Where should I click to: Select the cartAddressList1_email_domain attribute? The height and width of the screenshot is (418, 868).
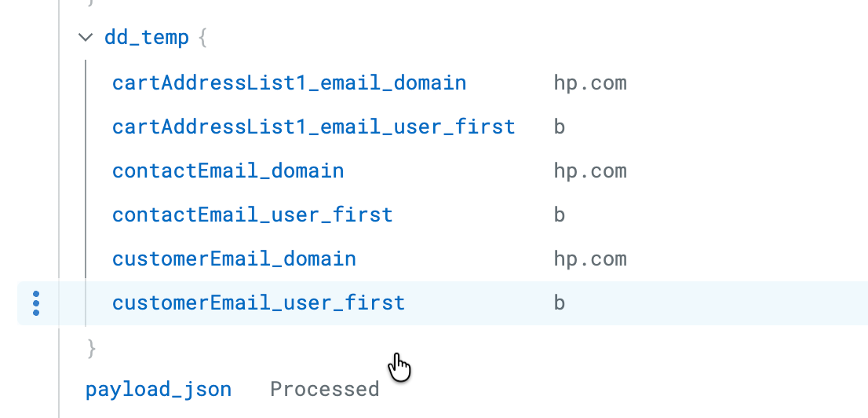point(289,82)
